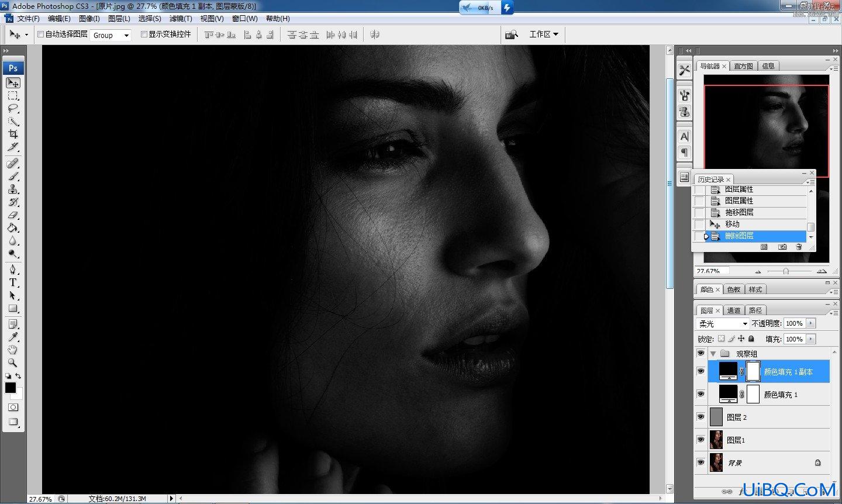Open the 文件(F) menu
Screen dimensions: 842x504
pos(29,19)
